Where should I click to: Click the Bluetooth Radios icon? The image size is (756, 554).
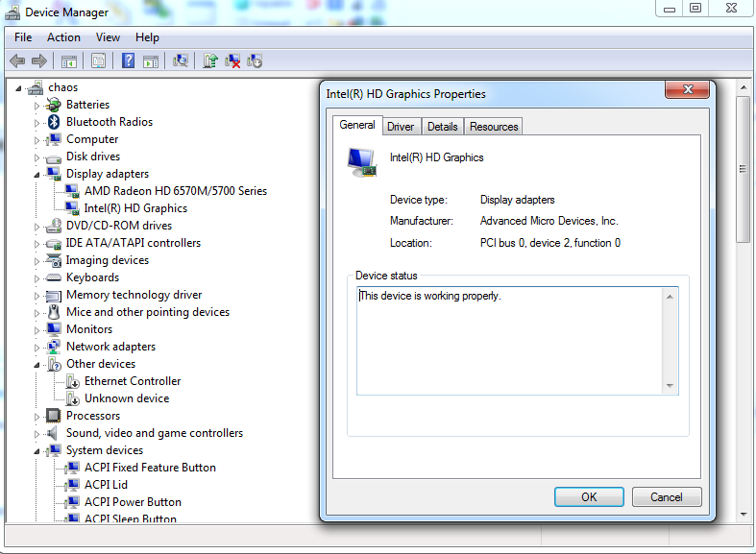coord(54,122)
